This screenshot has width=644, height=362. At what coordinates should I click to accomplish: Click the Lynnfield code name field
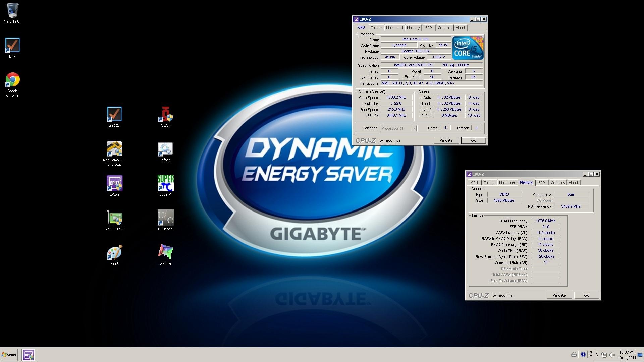(x=399, y=45)
